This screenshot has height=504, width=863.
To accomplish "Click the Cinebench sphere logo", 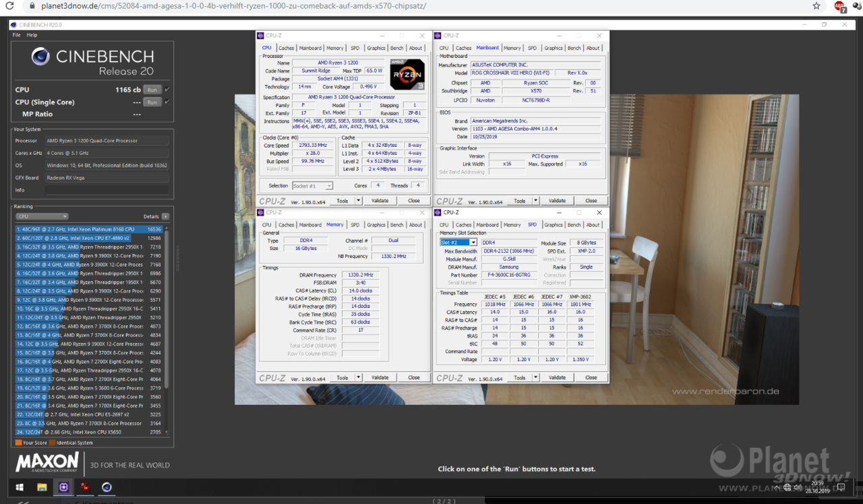I will (40, 58).
